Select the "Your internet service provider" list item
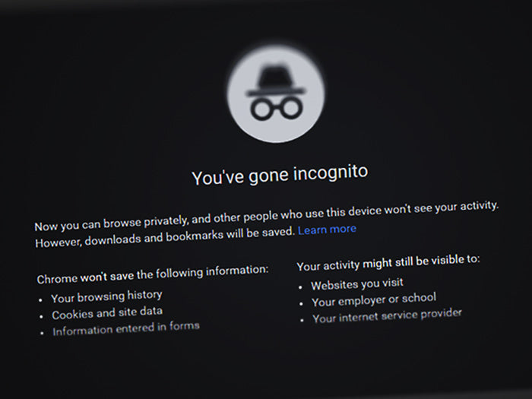 387,316
